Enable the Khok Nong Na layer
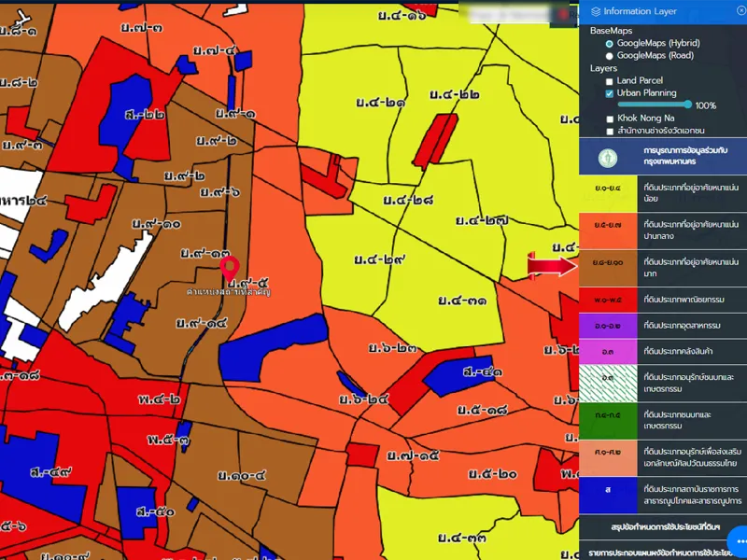The image size is (747, 560). pyautogui.click(x=610, y=119)
